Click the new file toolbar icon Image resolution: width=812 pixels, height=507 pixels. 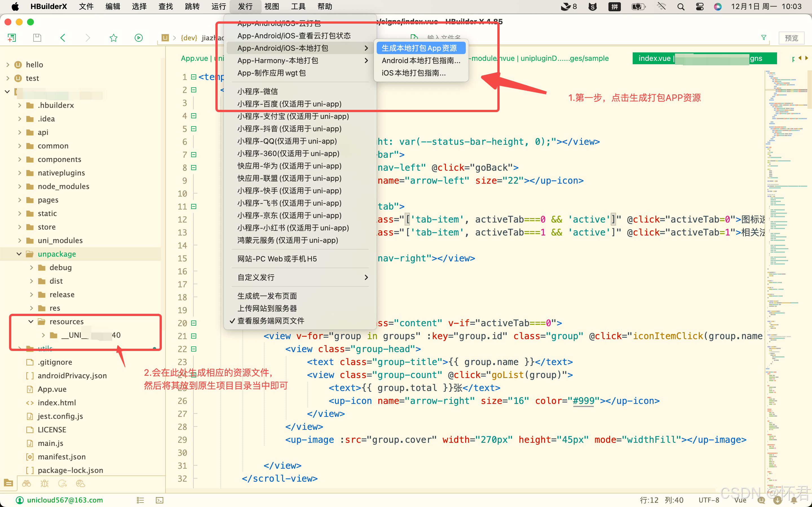click(12, 37)
